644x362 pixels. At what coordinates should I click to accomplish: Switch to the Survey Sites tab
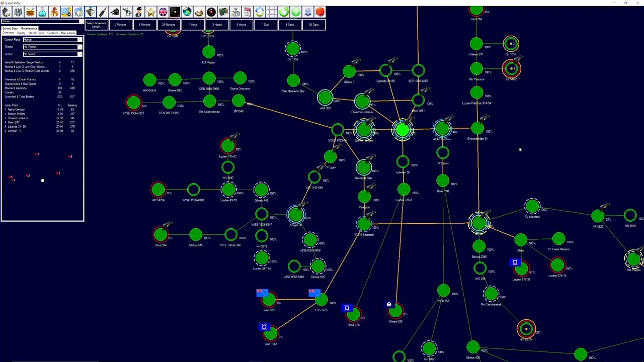click(x=10, y=28)
